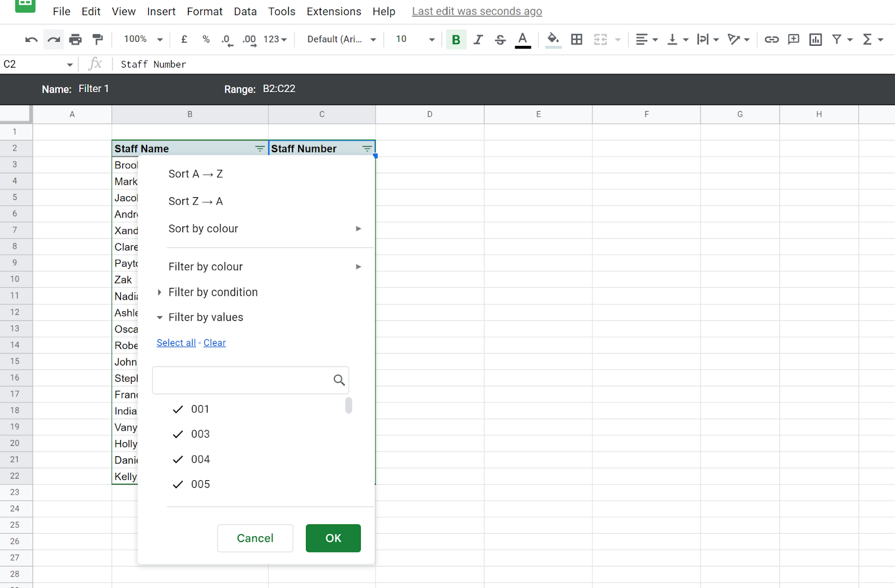Increase decimal places icon
The width and height of the screenshot is (895, 588).
click(x=249, y=40)
